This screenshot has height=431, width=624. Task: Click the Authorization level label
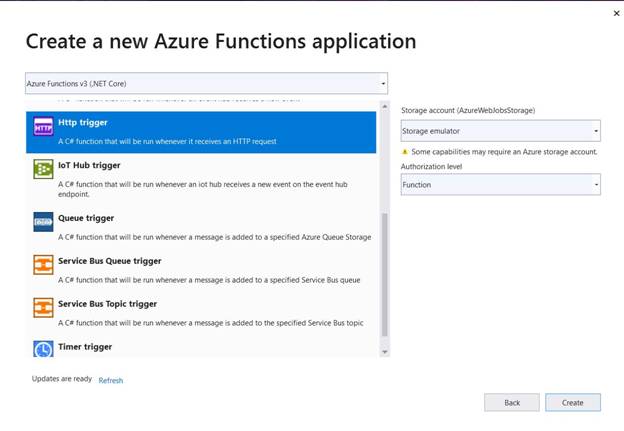(x=431, y=167)
